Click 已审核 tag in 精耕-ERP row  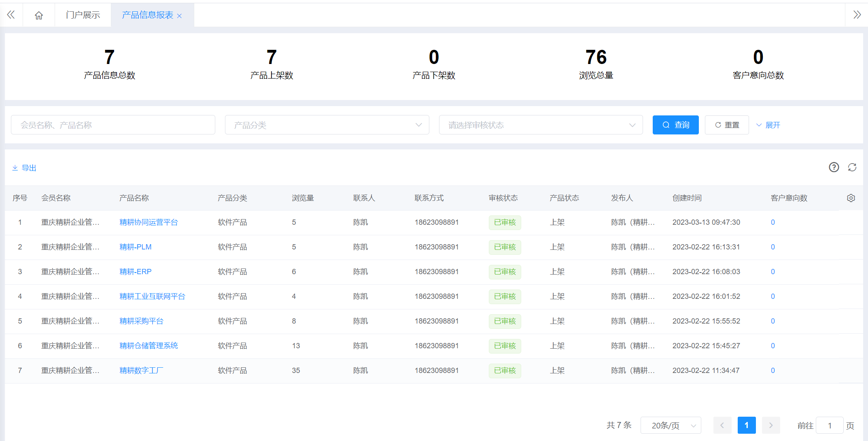tap(505, 272)
